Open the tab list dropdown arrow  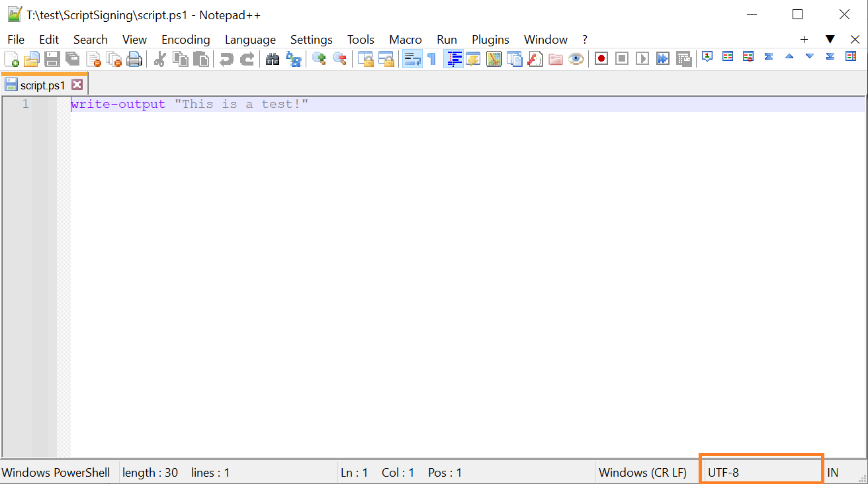pos(831,39)
